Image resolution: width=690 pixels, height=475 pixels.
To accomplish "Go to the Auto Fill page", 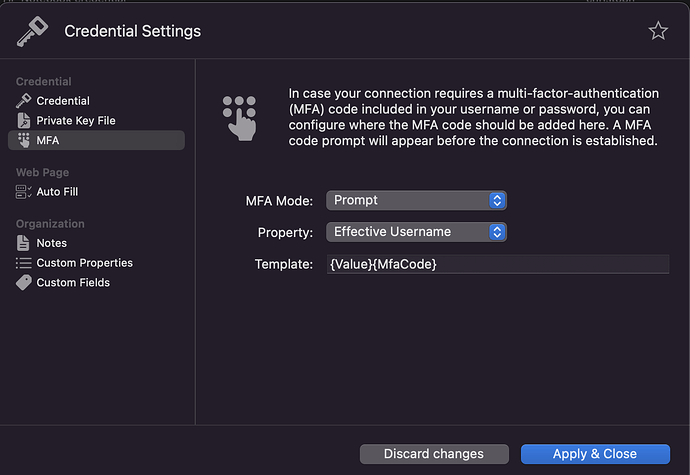I will coord(57,192).
